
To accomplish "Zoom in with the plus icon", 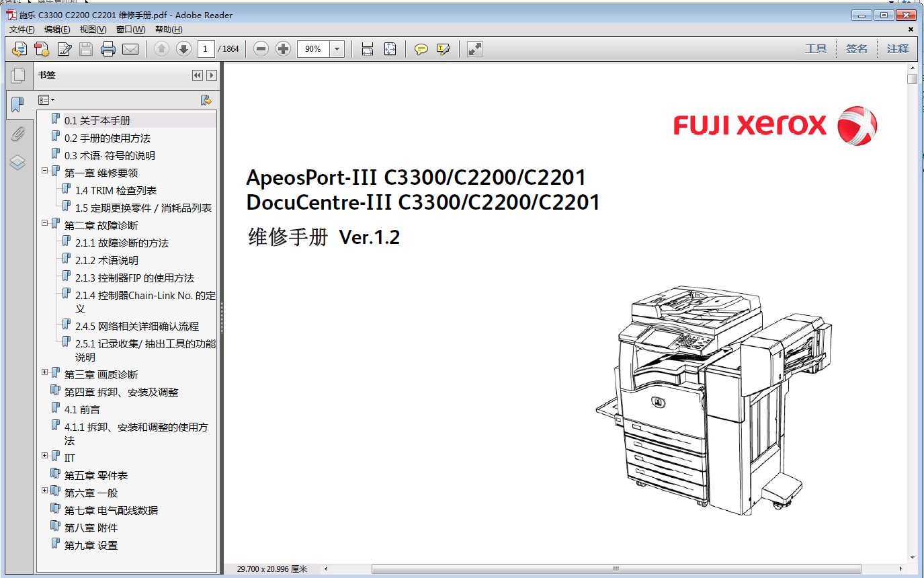I will (283, 49).
